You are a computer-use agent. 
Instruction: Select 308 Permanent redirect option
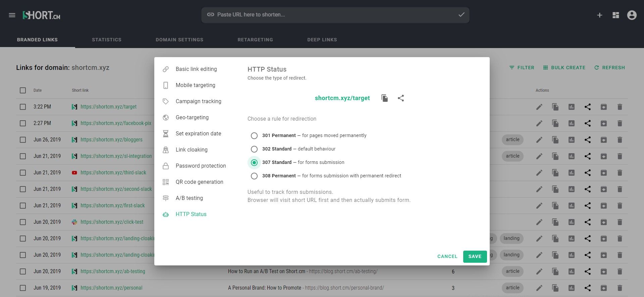254,176
